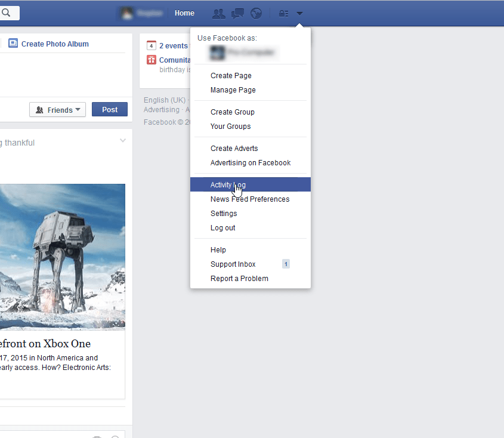Open Help from account menu

[x=218, y=250]
